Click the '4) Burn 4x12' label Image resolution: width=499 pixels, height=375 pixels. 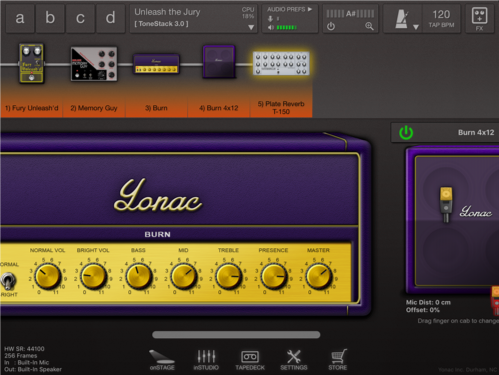pos(219,108)
